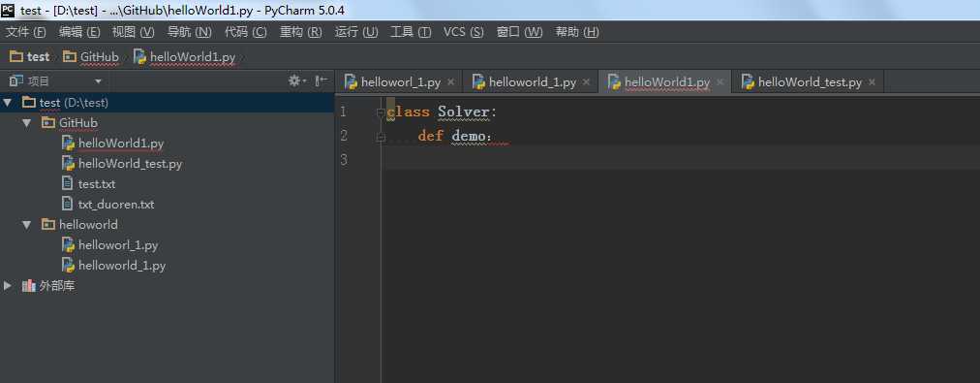Select the helloWorld1.py editor tab
Screen dimensions: 980x383
click(x=666, y=82)
